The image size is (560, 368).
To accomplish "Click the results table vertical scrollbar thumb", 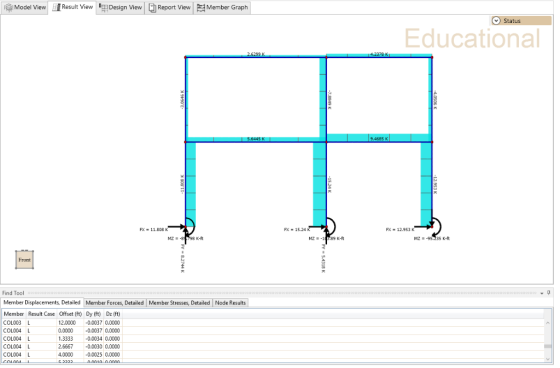I will (548, 346).
